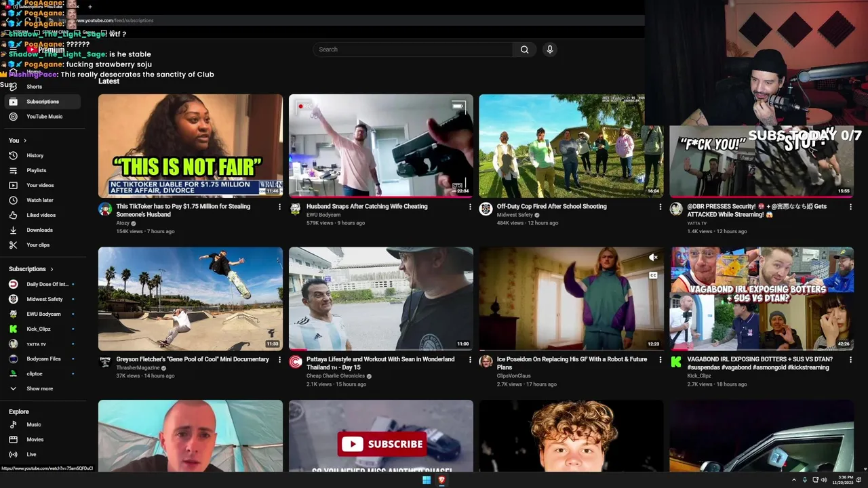
Task: Open Midwest Safety channel link under video
Action: (x=515, y=215)
